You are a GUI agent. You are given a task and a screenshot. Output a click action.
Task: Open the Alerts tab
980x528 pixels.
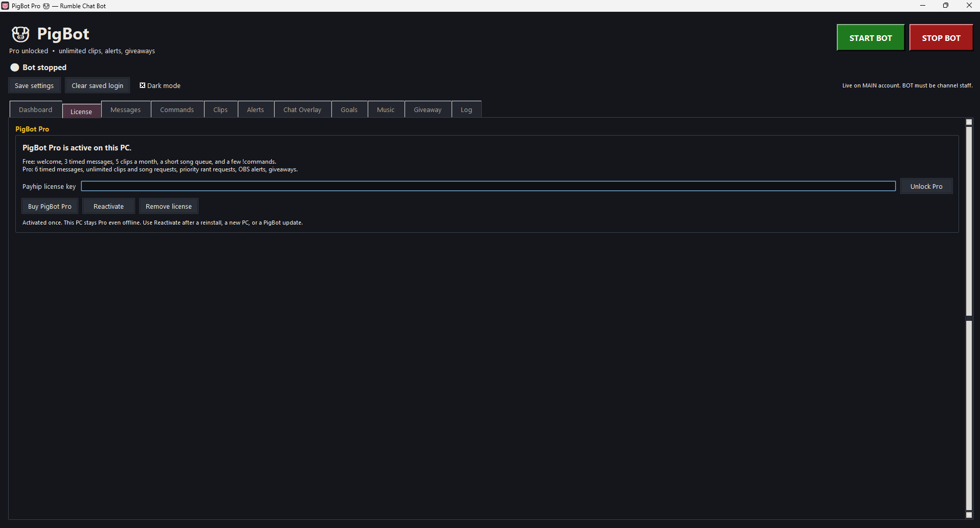[x=256, y=109]
